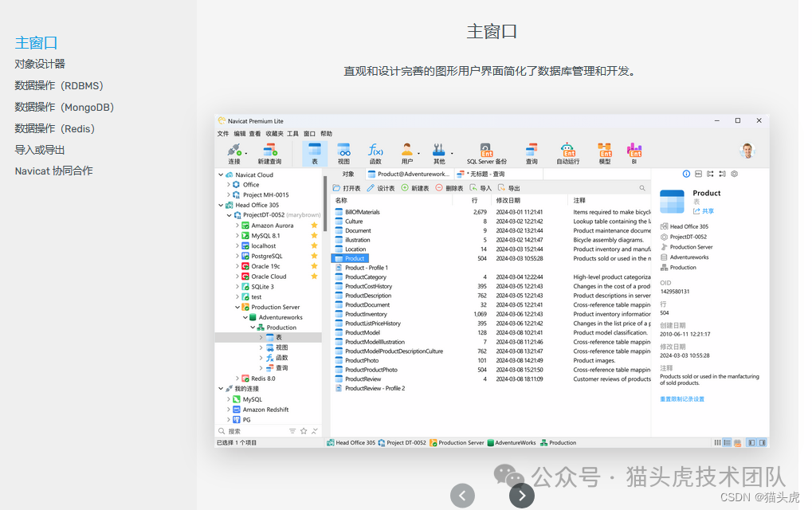Viewport: 812px width, 510px height.
Task: Collapse the 我的连接 tree node
Action: click(x=221, y=388)
